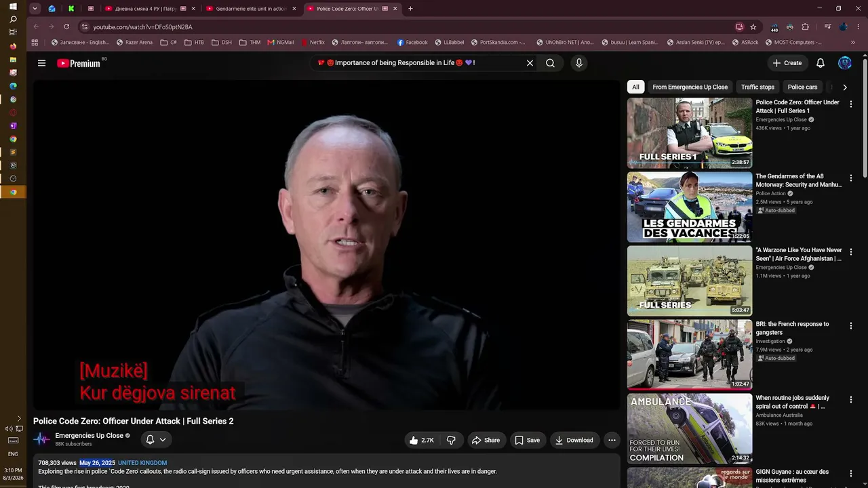
Task: Open Ambulance compilation video thumbnail
Action: pyautogui.click(x=690, y=428)
